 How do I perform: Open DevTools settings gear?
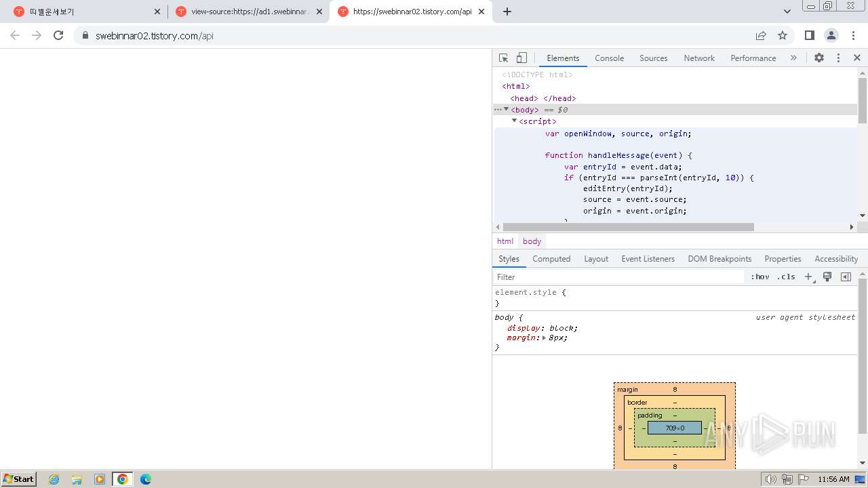click(x=819, y=58)
